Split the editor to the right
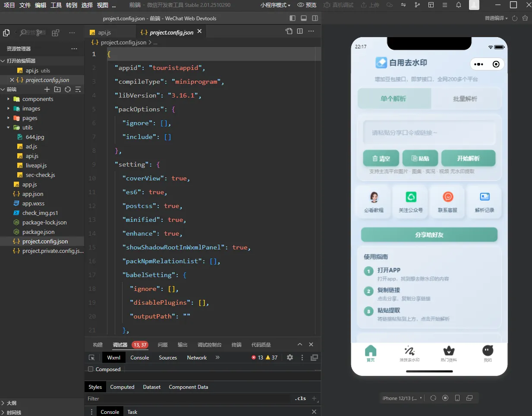This screenshot has height=416, width=532. point(300,31)
